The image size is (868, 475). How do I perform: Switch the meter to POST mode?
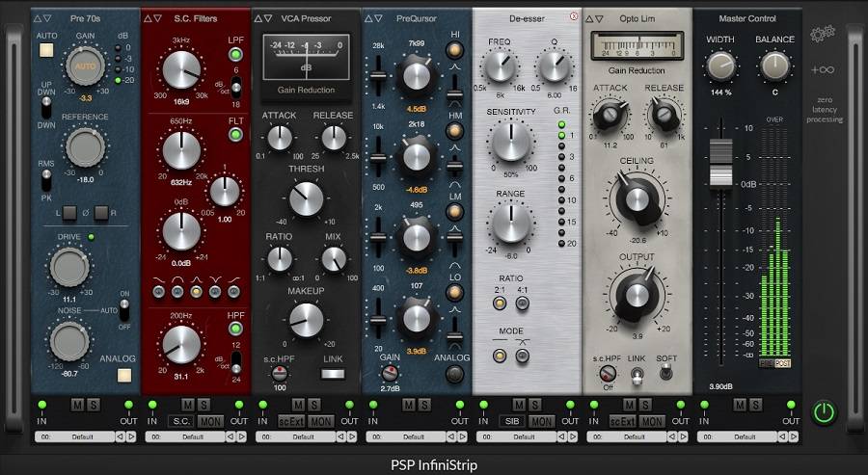click(x=782, y=363)
